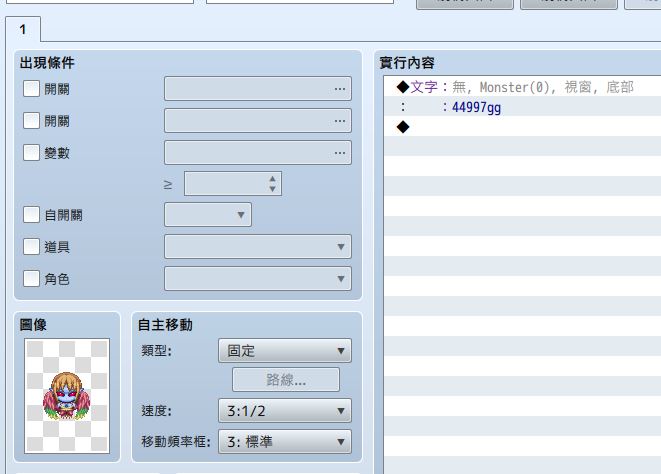Open the second 開關 switch selector field
Viewport: 661px width, 474px height.
pyautogui.click(x=258, y=121)
